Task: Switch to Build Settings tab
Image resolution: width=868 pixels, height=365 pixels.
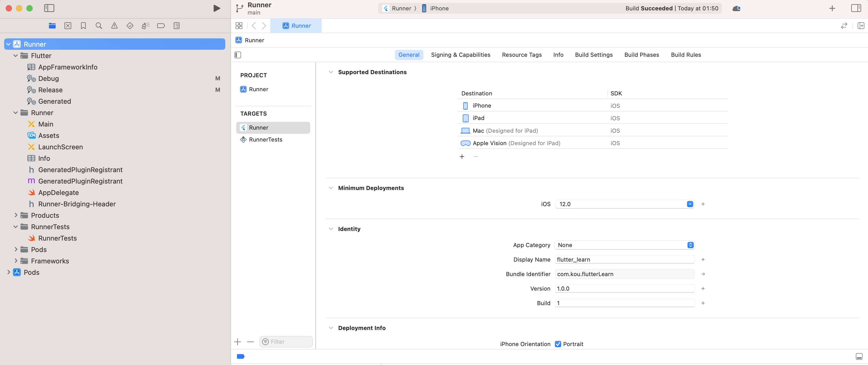Action: [593, 55]
